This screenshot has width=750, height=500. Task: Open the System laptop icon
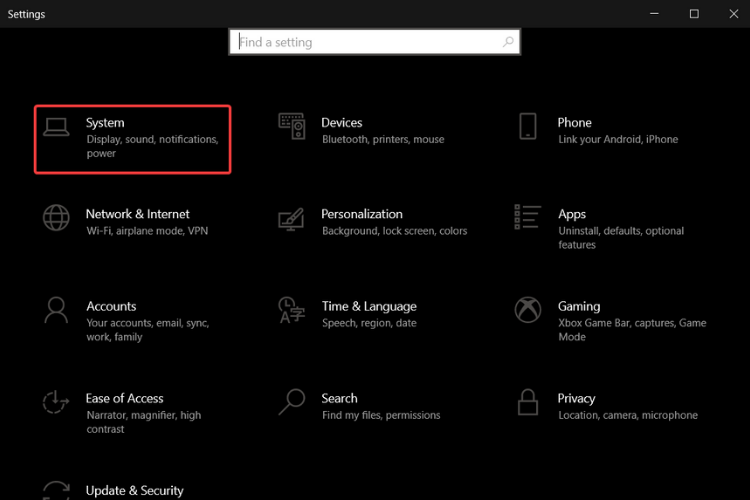click(56, 127)
